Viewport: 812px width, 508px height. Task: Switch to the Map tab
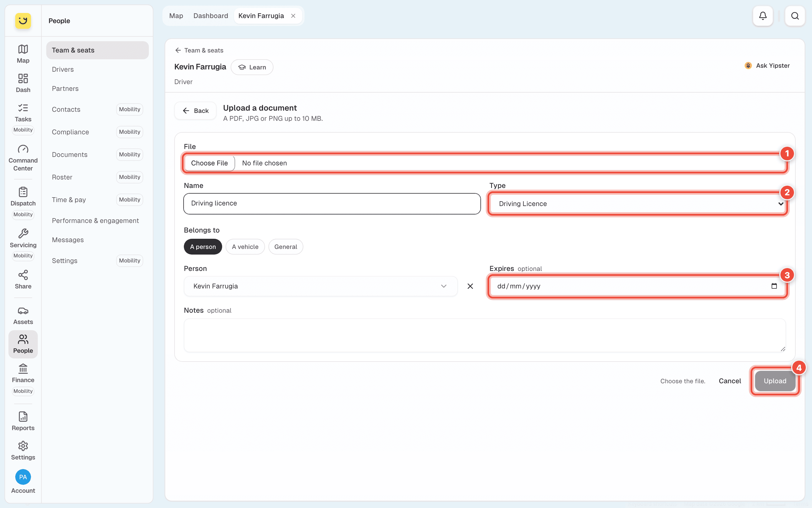point(176,16)
